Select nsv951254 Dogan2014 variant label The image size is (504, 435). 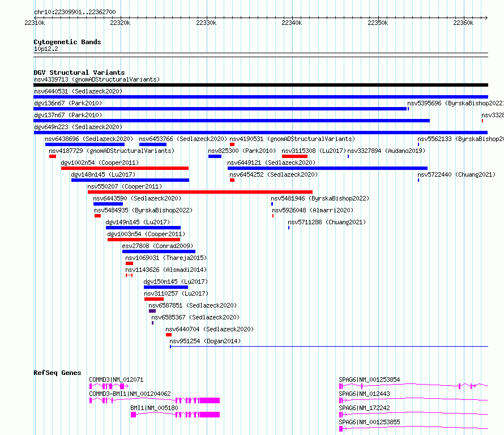click(205, 341)
